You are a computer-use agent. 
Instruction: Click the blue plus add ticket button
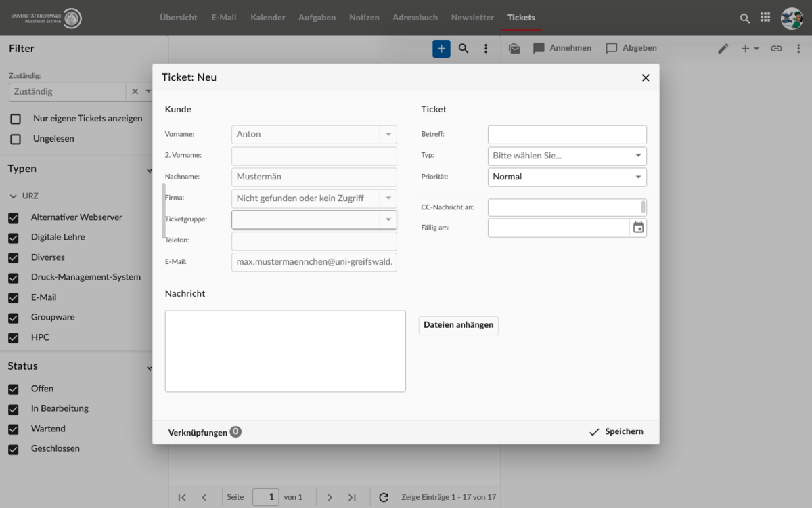pyautogui.click(x=441, y=49)
